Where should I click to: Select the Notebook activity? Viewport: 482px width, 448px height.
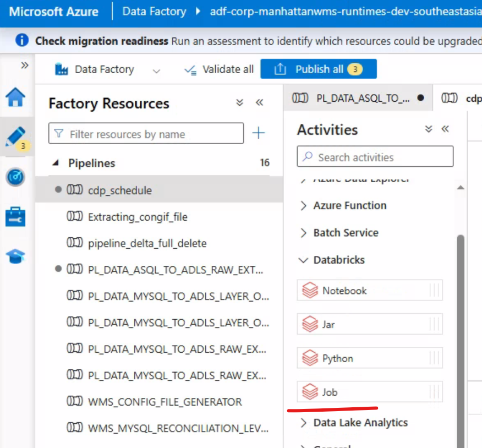pyautogui.click(x=370, y=290)
